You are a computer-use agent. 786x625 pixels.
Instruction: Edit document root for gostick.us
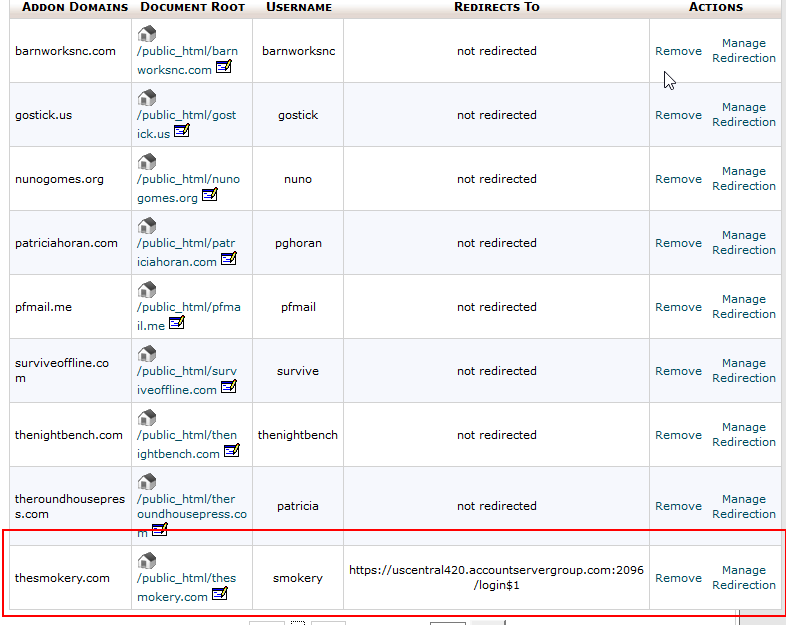[x=181, y=131]
